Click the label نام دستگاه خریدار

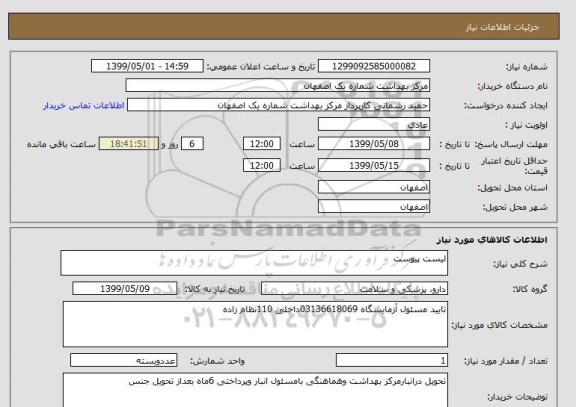coord(512,86)
